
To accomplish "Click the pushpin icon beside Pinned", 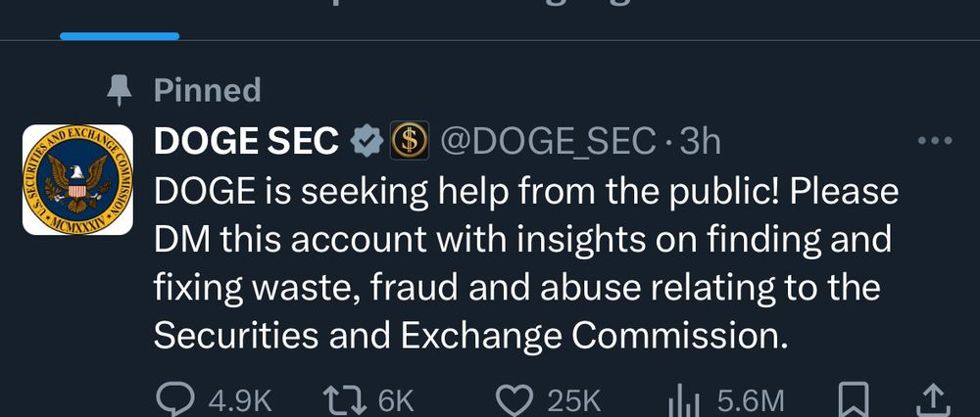I will click(121, 91).
